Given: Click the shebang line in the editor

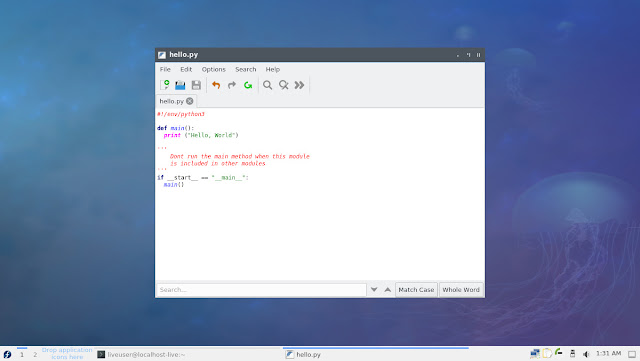Looking at the screenshot, I should pyautogui.click(x=181, y=114).
